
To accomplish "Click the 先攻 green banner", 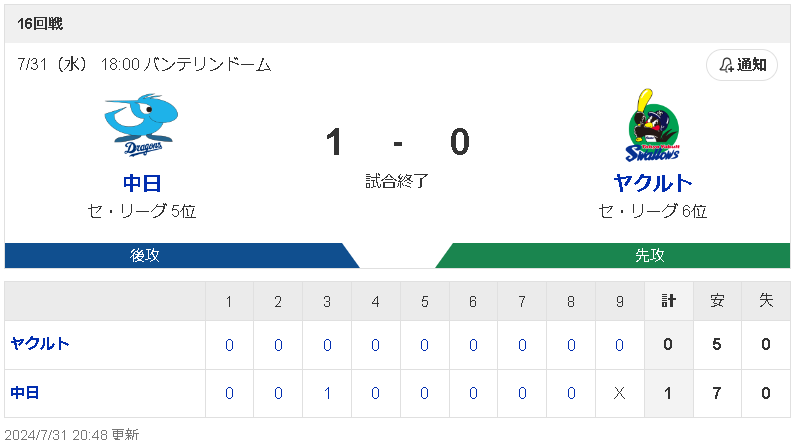I will 612,255.
